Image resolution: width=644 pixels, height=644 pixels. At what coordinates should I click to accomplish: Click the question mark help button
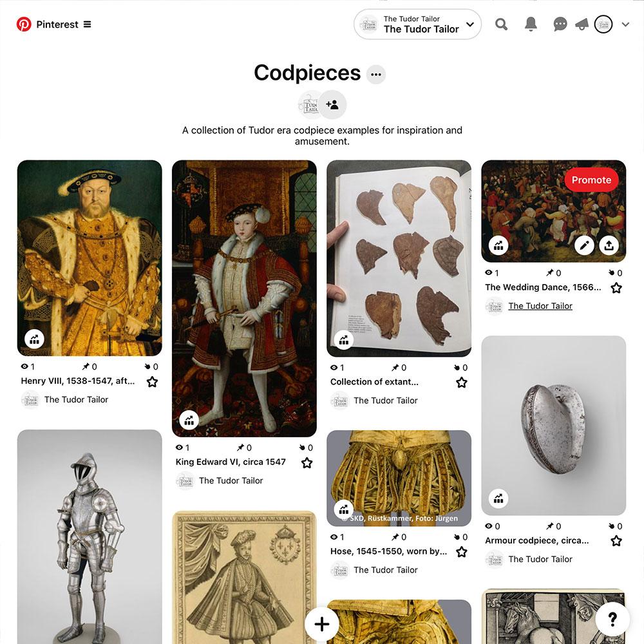point(612,619)
